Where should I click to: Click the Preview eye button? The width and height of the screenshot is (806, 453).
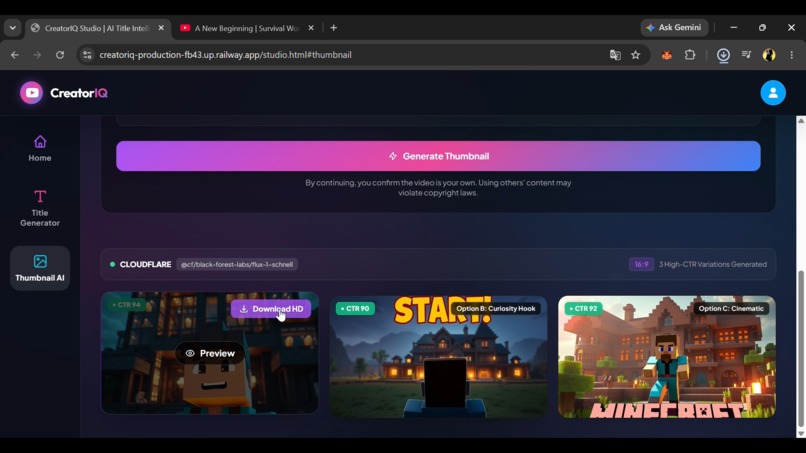[210, 353]
